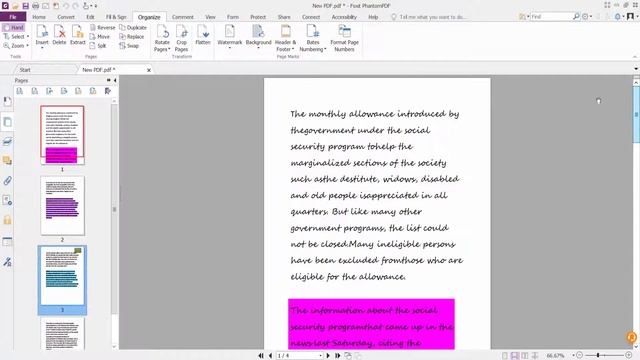Viewport: 640px width, 360px height.
Task: Click Split document button
Action: (x=98, y=46)
